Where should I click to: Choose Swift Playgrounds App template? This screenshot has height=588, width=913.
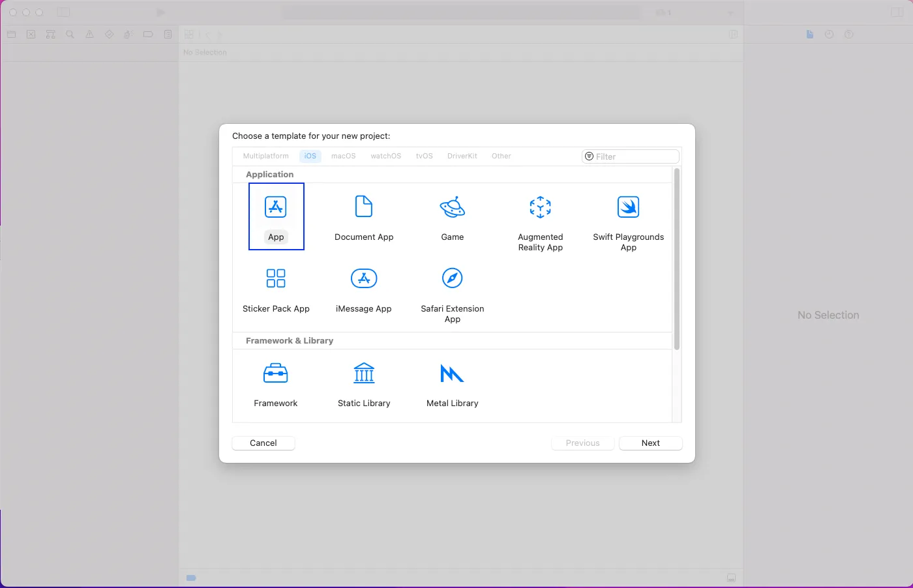click(x=629, y=223)
